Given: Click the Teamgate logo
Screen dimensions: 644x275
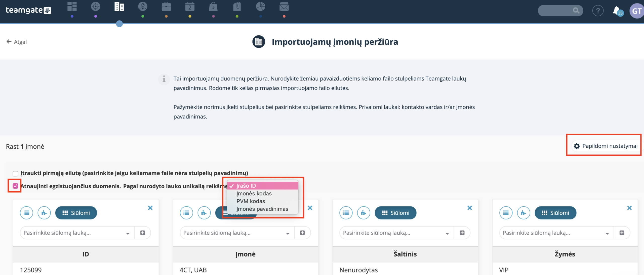Looking at the screenshot, I should click(28, 10).
